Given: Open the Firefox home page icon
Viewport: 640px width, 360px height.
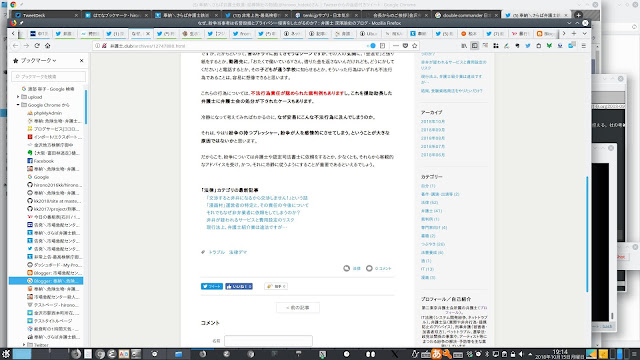Looking at the screenshot, I should [48, 46].
